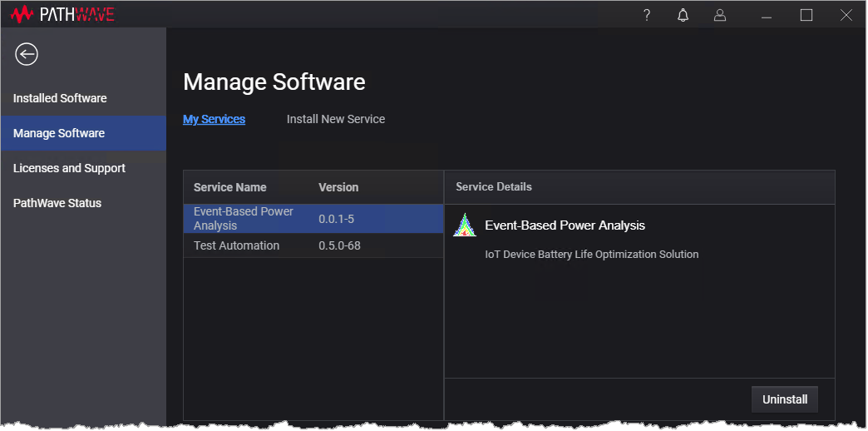868x431 pixels.
Task: Open Installed Software in the sidebar
Action: pyautogui.click(x=60, y=98)
